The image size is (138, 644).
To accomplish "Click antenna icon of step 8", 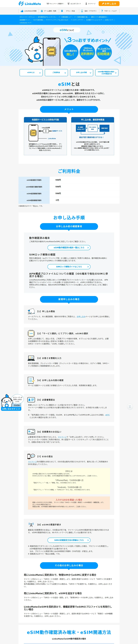I will pyautogui.click(x=31, y=525).
